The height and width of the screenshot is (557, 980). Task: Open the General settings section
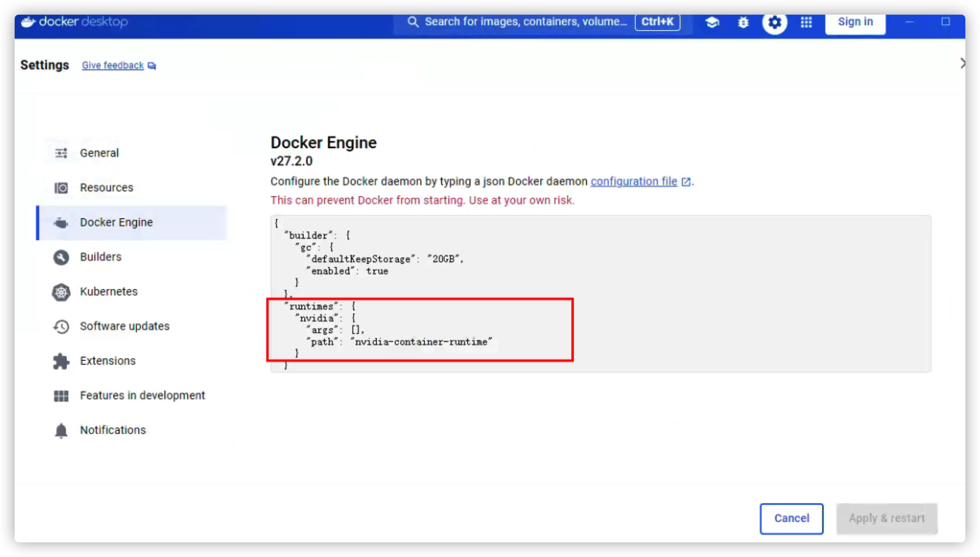[131, 153]
